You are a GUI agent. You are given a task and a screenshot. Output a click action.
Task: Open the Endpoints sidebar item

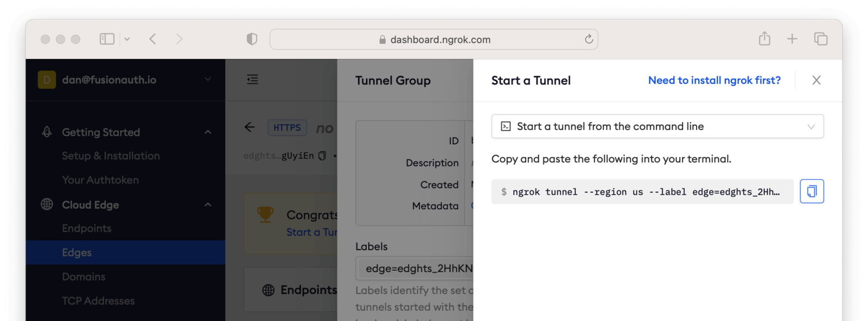tap(87, 228)
